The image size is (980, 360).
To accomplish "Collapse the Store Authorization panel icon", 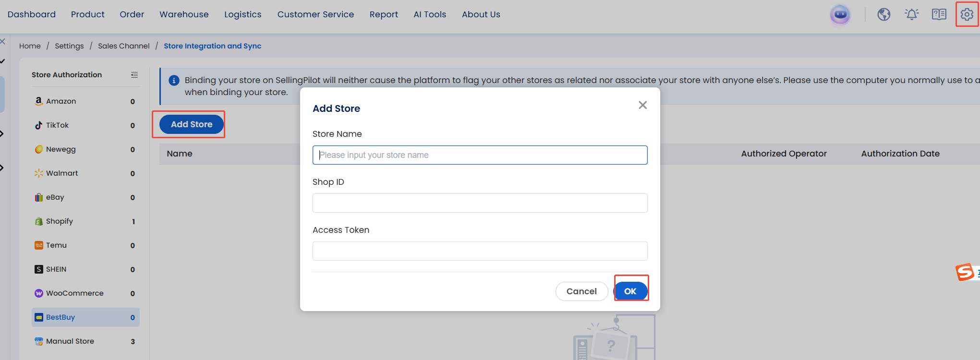I will pos(134,75).
